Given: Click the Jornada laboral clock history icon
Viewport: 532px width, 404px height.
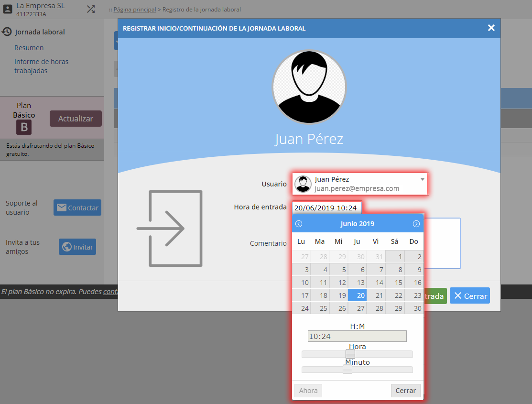Looking at the screenshot, I should pyautogui.click(x=6, y=32).
